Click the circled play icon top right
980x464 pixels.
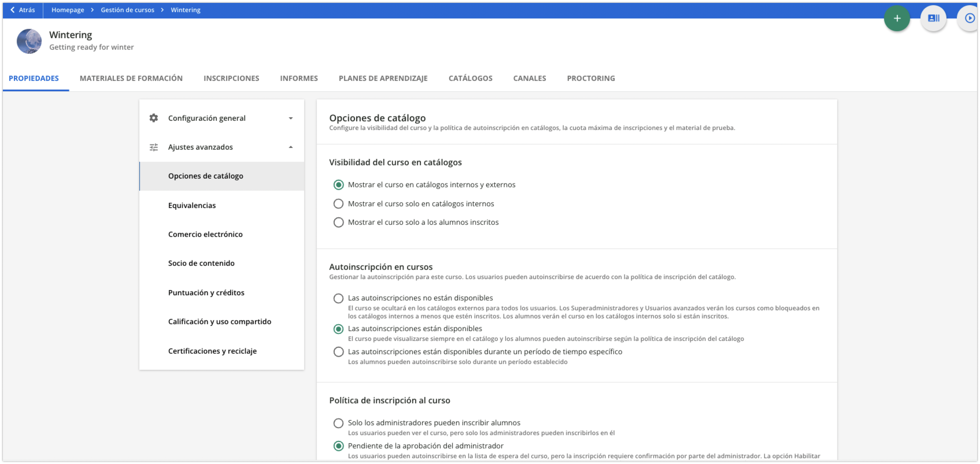click(x=969, y=18)
